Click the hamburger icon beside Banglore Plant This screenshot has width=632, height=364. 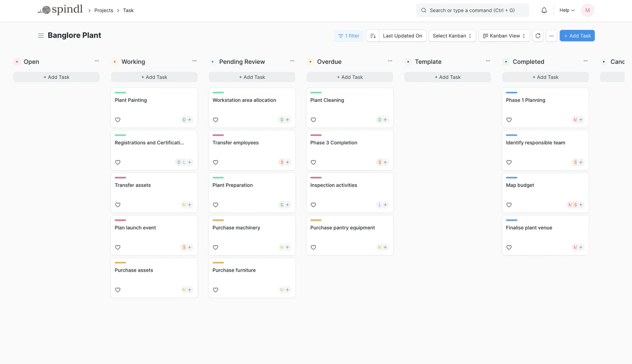pos(41,35)
